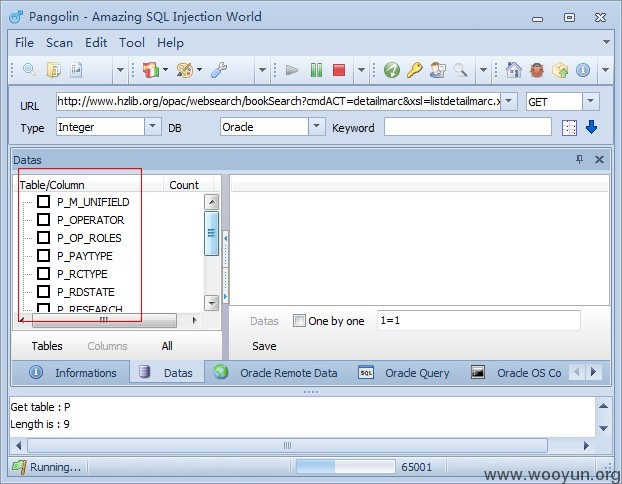Click the magnifier scan icon in toolbar

click(x=29, y=70)
